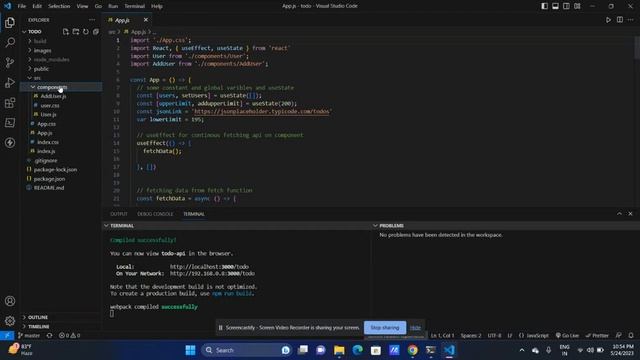Open the File menu
The width and height of the screenshot is (640, 360).
click(x=22, y=6)
